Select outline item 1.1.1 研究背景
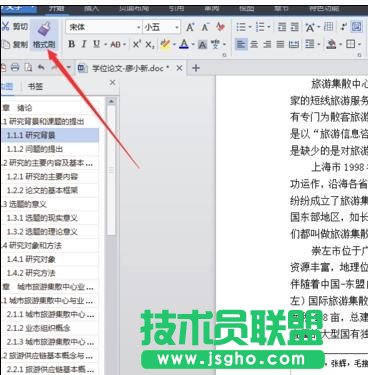The width and height of the screenshot is (368, 375). point(50,135)
